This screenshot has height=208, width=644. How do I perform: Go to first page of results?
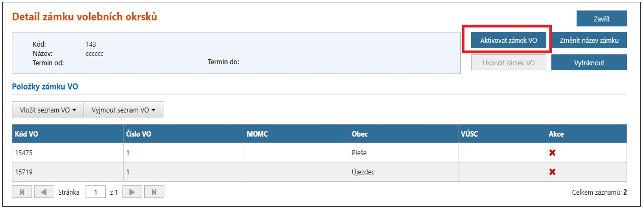point(22,192)
